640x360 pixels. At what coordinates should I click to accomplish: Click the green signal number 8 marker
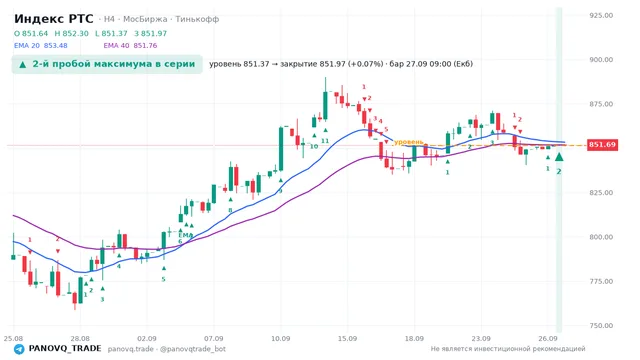click(x=230, y=210)
